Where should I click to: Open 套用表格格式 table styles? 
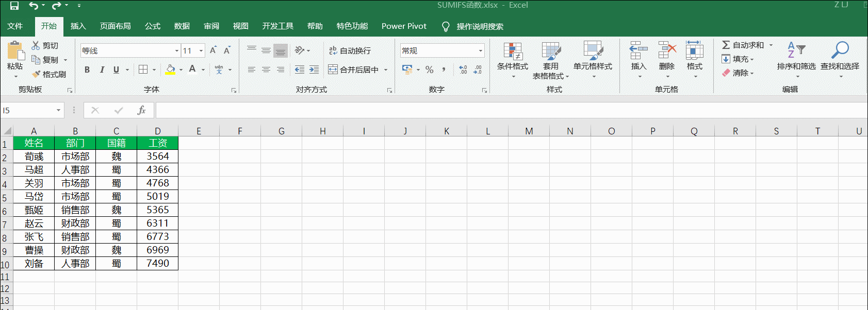[551, 60]
